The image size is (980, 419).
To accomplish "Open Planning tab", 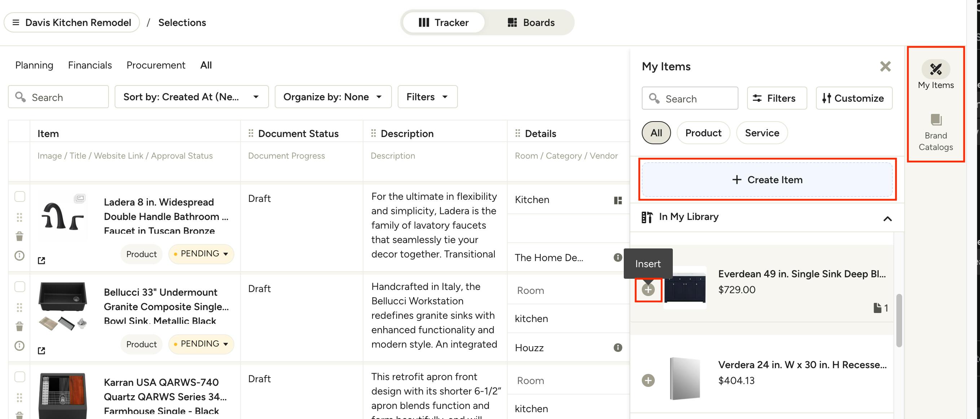I will tap(34, 65).
